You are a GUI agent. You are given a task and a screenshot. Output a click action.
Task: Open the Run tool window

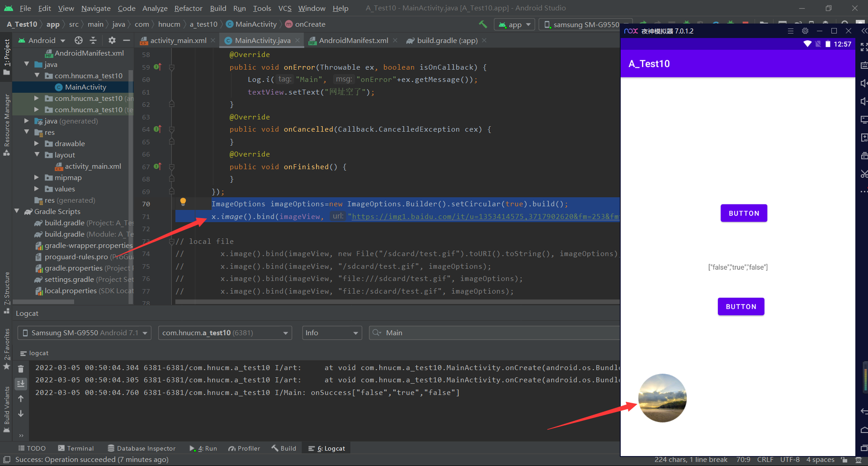tap(203, 448)
